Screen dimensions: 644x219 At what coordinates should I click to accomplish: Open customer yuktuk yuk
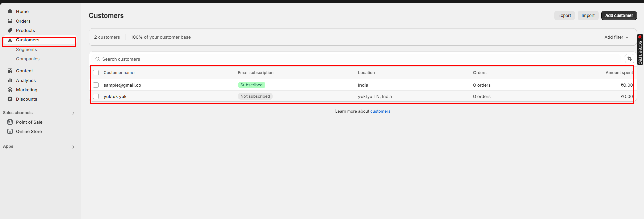point(115,96)
